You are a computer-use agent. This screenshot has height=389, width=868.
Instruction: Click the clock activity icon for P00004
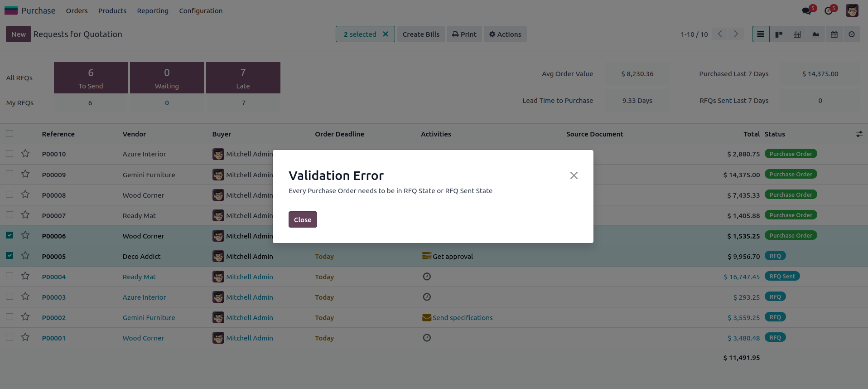427,277
